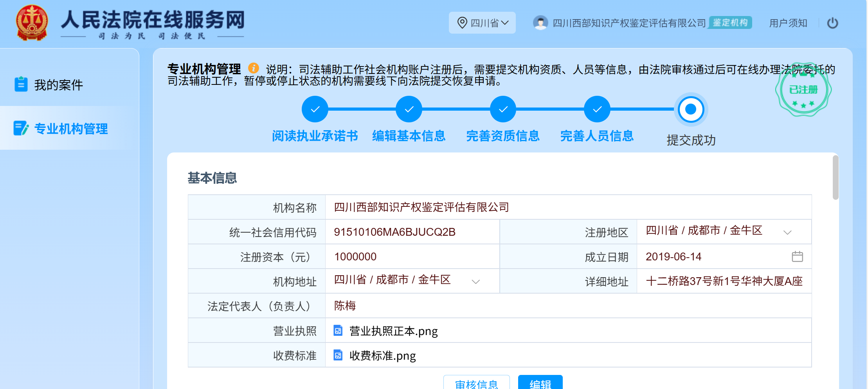
Task: Click the 专业机构管理 edit-document icon
Action: click(21, 128)
